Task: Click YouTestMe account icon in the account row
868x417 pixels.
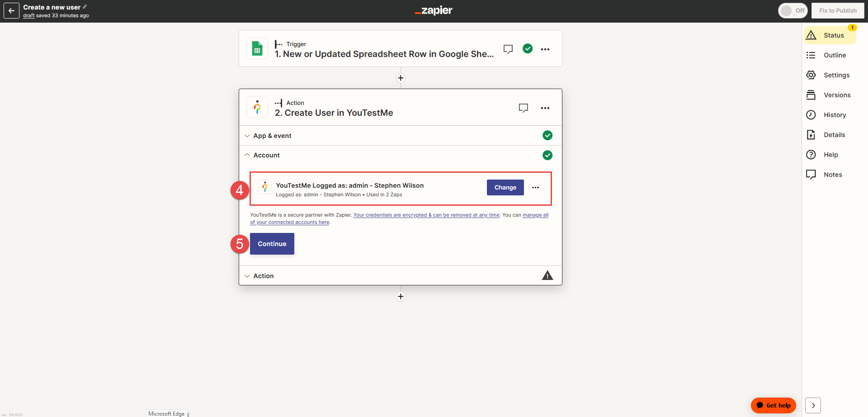Action: click(x=265, y=187)
